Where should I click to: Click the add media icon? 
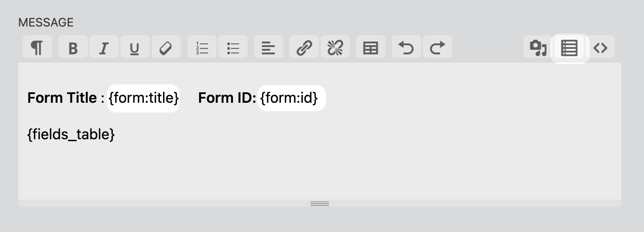pyautogui.click(x=538, y=47)
